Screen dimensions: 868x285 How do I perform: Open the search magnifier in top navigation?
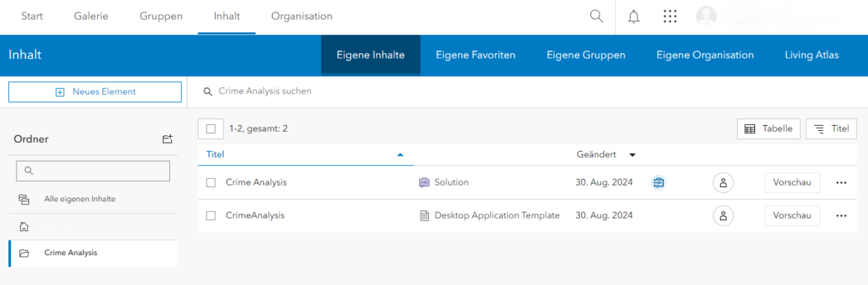point(596,16)
